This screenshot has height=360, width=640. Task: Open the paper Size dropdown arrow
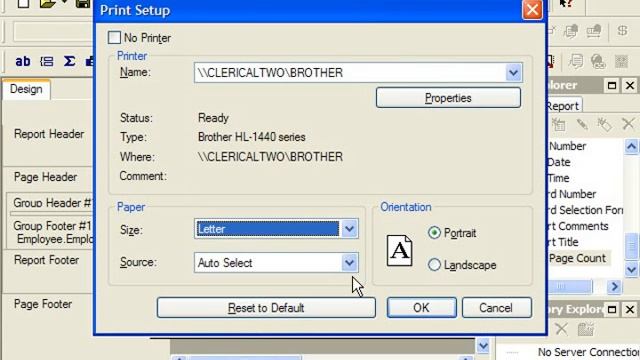tap(349, 229)
